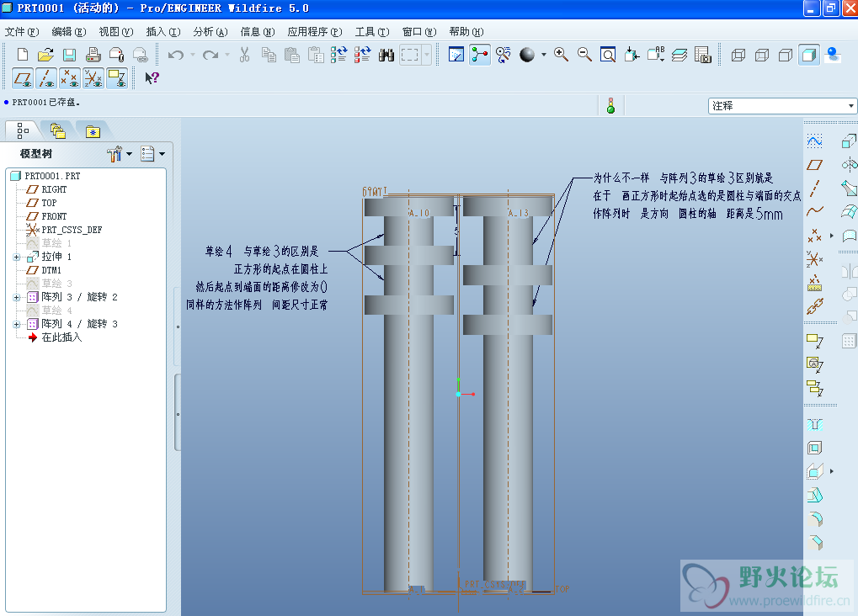Image resolution: width=858 pixels, height=616 pixels.
Task: Select the Hidden Line display style
Action: pos(762,55)
